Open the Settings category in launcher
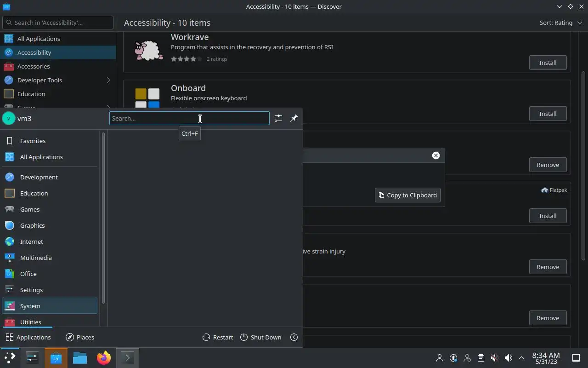 [x=50, y=290]
